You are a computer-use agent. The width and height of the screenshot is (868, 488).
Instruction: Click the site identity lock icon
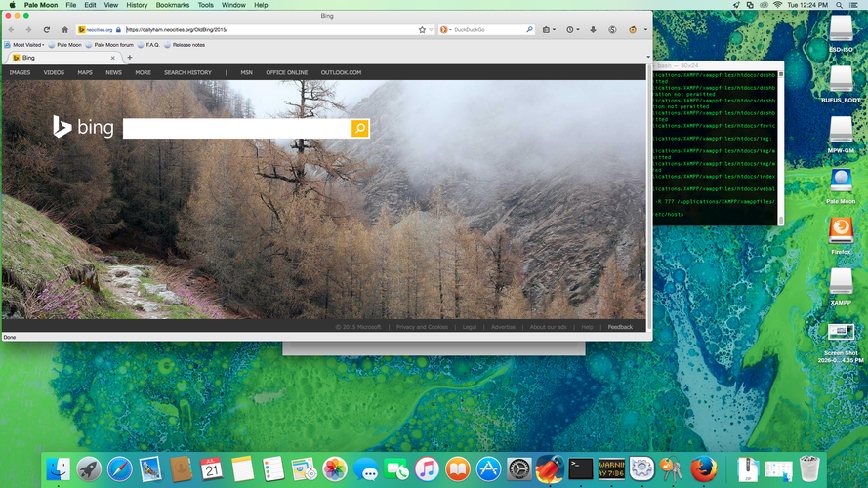(x=118, y=30)
